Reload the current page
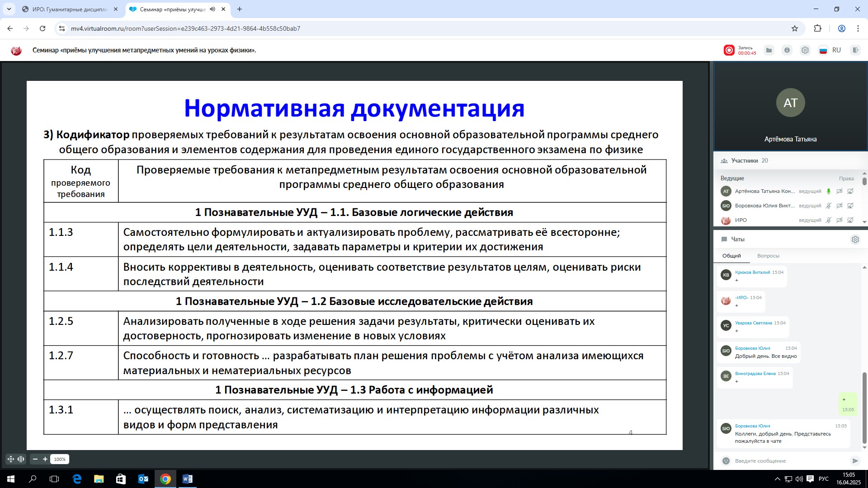 point(42,28)
